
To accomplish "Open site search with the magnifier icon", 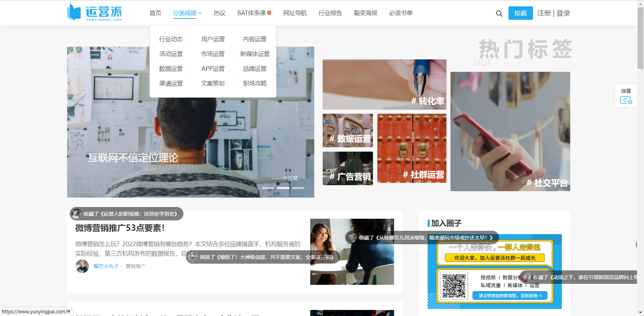I will click(499, 13).
